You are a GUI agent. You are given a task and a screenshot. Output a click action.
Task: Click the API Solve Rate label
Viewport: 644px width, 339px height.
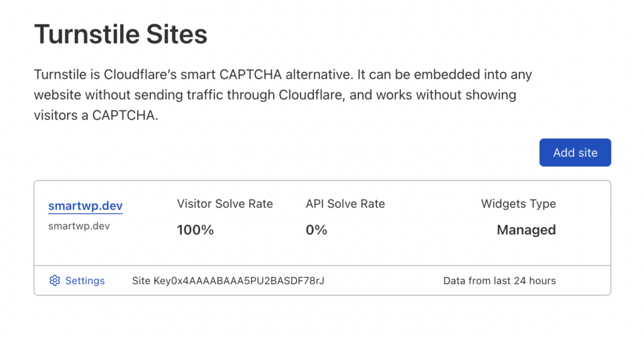[345, 204]
